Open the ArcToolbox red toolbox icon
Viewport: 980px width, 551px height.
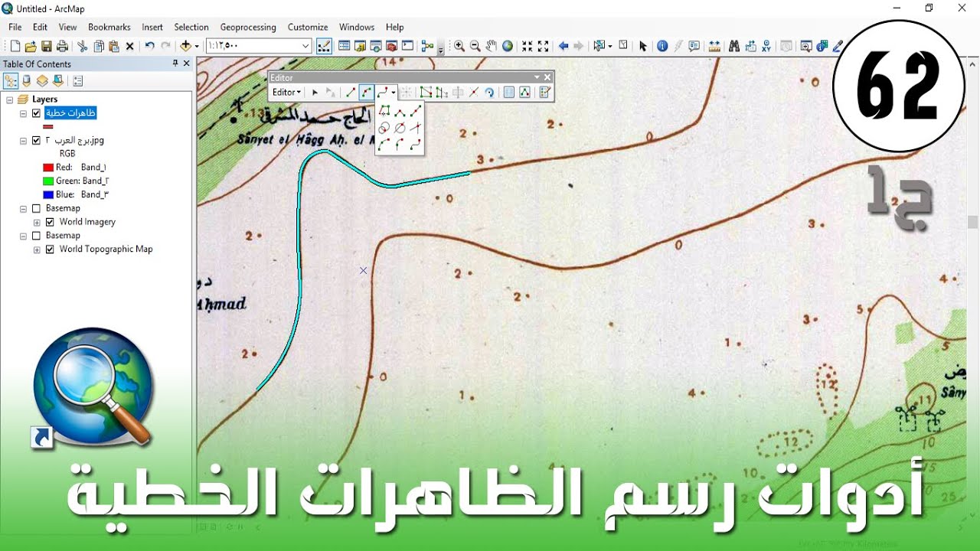pyautogui.click(x=391, y=46)
